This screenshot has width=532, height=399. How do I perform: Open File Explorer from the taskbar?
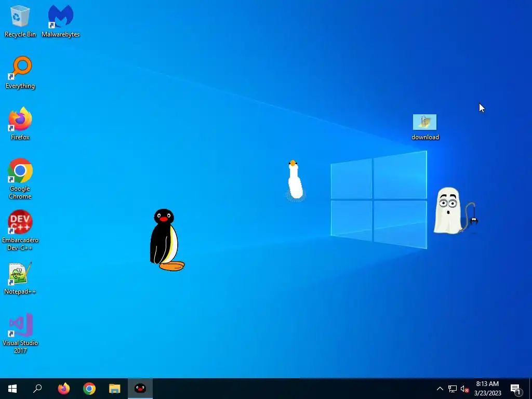pos(115,389)
